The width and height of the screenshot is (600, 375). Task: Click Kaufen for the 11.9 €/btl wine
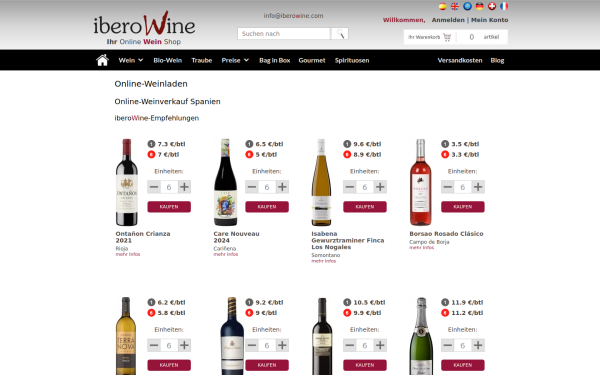tap(463, 365)
